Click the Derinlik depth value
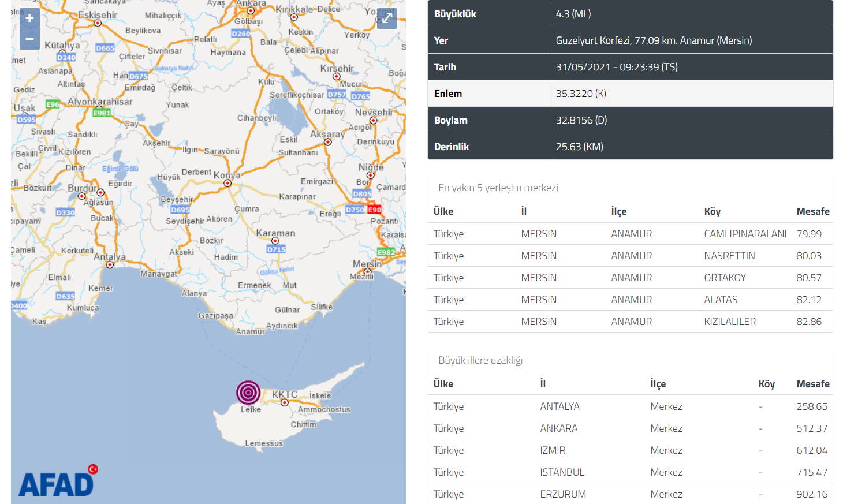 [x=579, y=147]
